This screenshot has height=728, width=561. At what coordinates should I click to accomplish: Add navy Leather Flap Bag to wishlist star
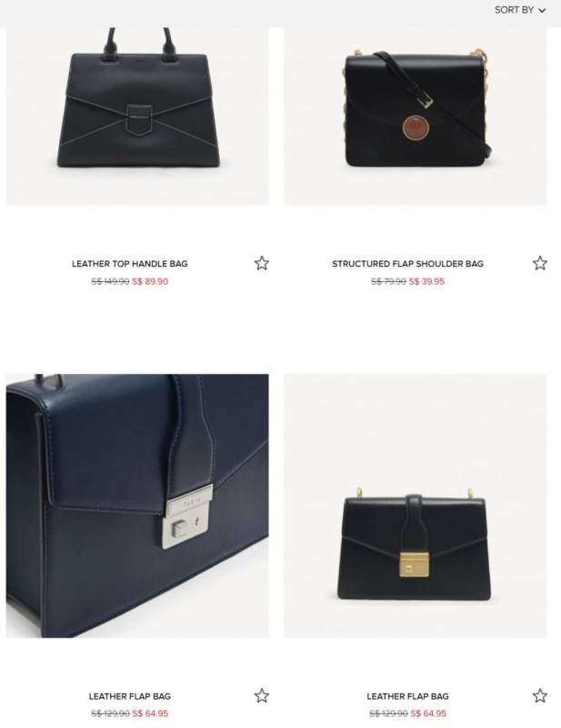pyautogui.click(x=262, y=695)
